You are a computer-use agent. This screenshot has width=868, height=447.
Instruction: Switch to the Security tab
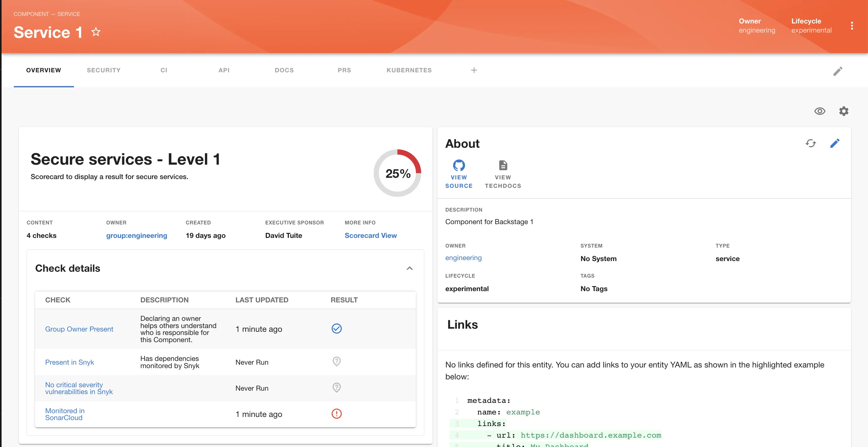point(103,70)
